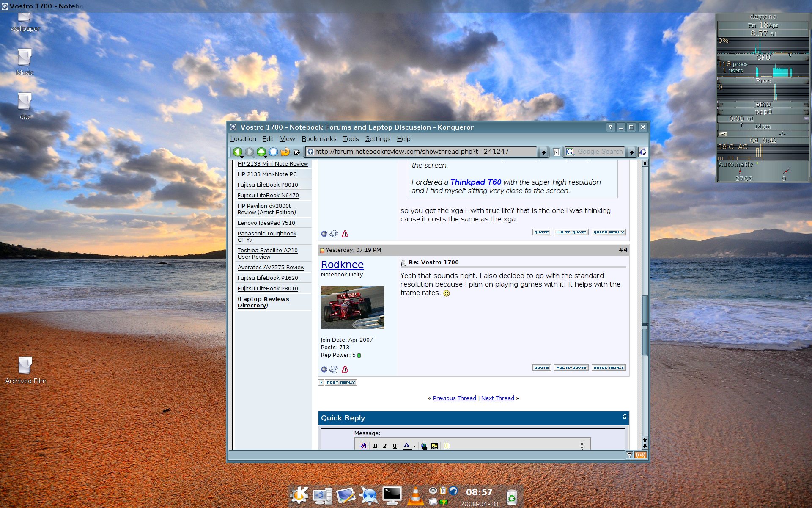This screenshot has width=812, height=508.
Task: Go back with the Konqueror Back arrow
Action: [x=237, y=151]
